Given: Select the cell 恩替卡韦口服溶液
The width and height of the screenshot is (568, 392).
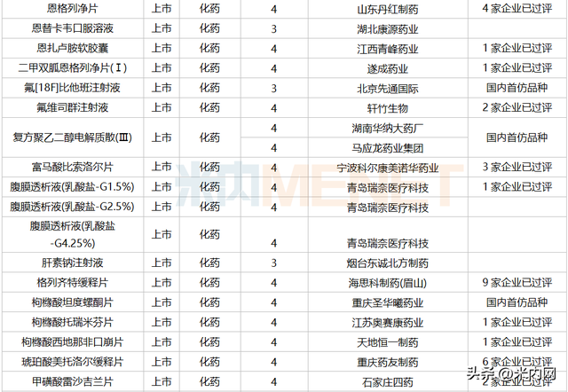Looking at the screenshot, I should point(73,28).
